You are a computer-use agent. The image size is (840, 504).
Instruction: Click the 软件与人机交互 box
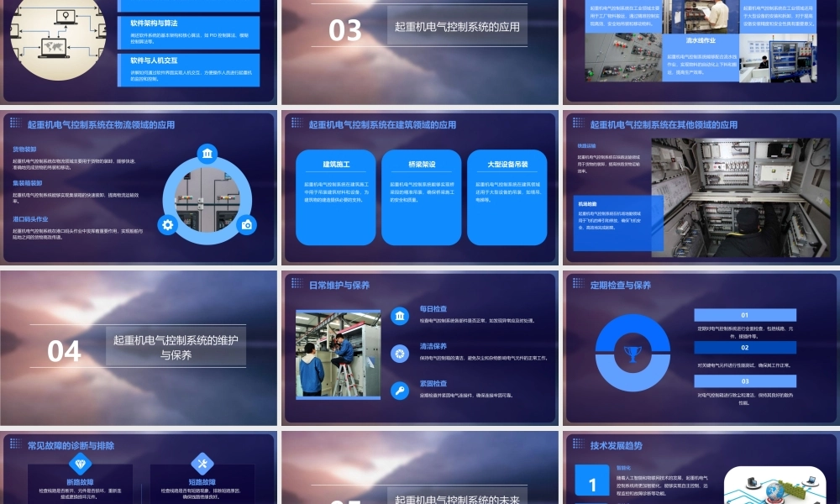click(188, 70)
